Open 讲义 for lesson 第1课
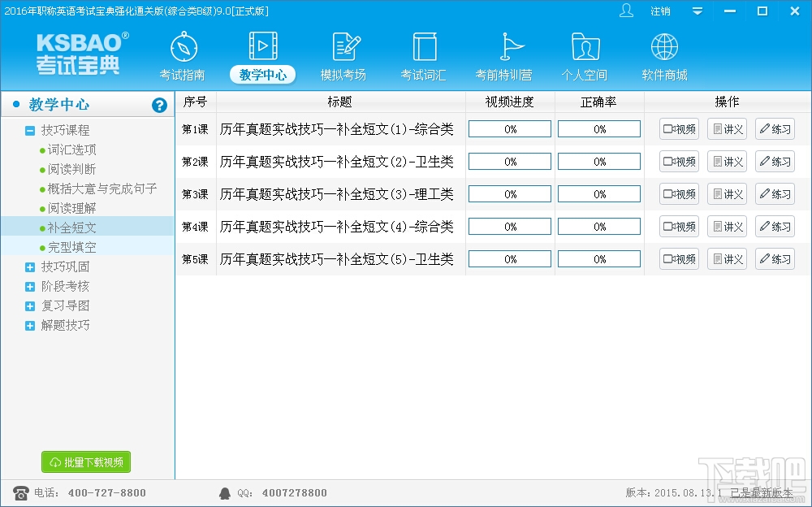Viewport: 812px width, 507px height. (x=727, y=129)
